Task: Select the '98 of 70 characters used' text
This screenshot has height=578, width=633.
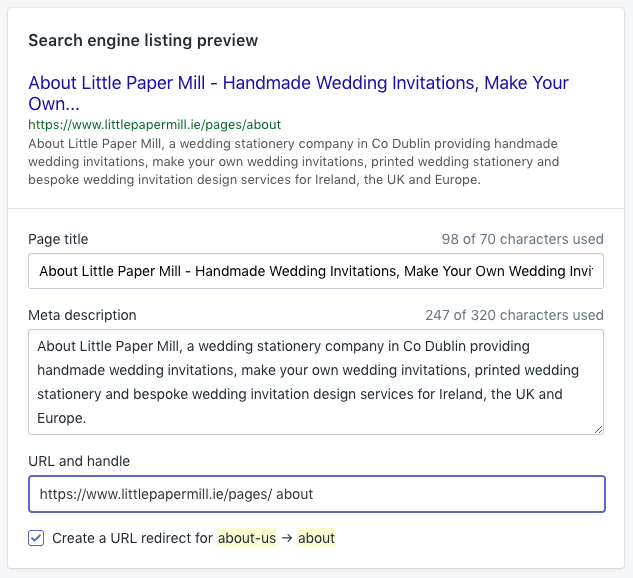Action: coord(522,239)
